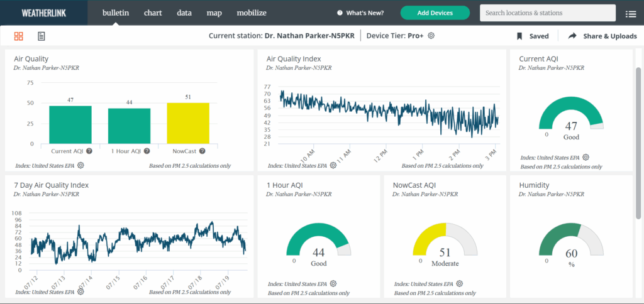Switch to the grid tile view icon

pos(19,36)
